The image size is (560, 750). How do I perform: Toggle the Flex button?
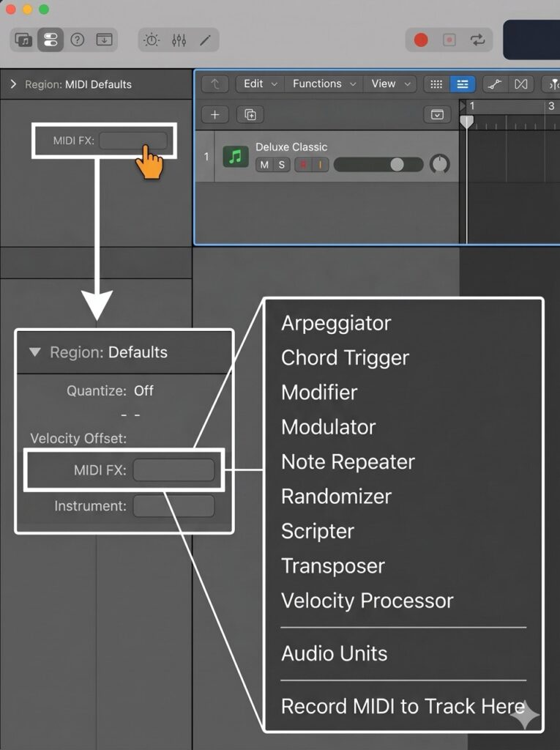click(520, 84)
